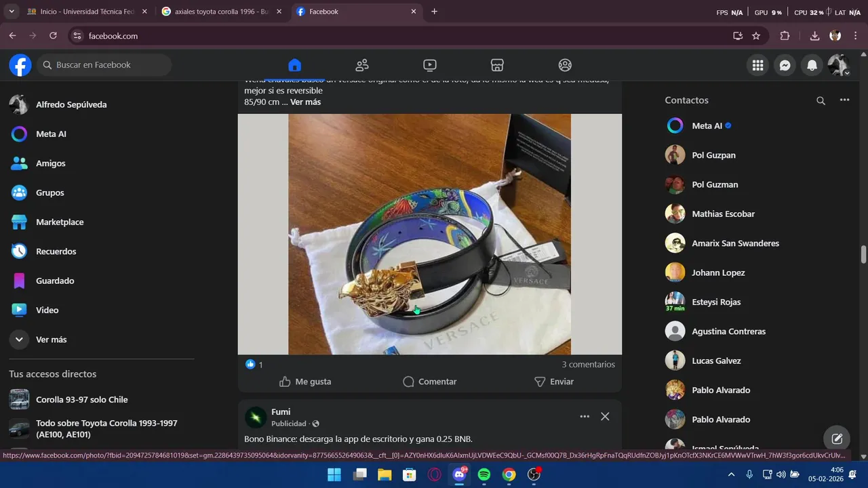Open the Video icon in top navigation
868x488 pixels.
430,65
